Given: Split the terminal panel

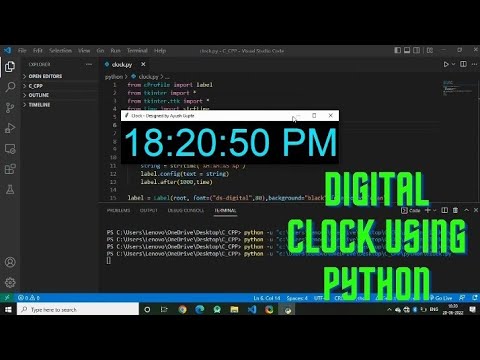Looking at the screenshot, I should click(445, 210).
